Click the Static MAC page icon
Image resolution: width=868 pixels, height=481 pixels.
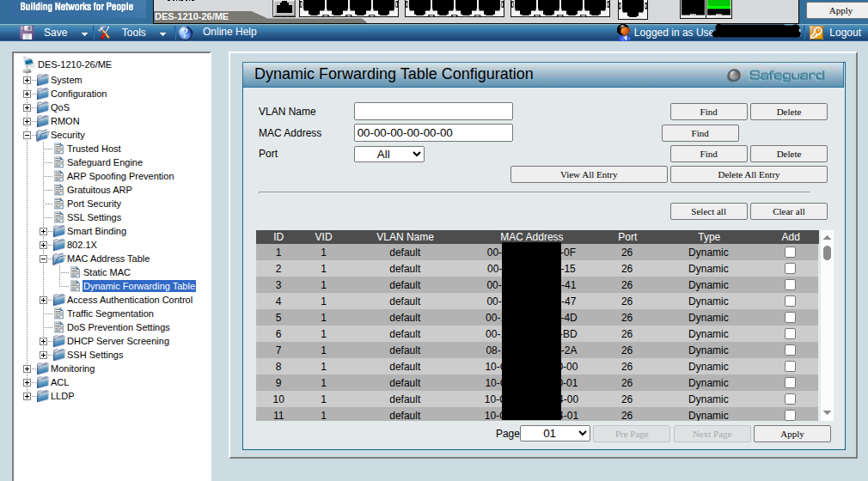[x=75, y=272]
